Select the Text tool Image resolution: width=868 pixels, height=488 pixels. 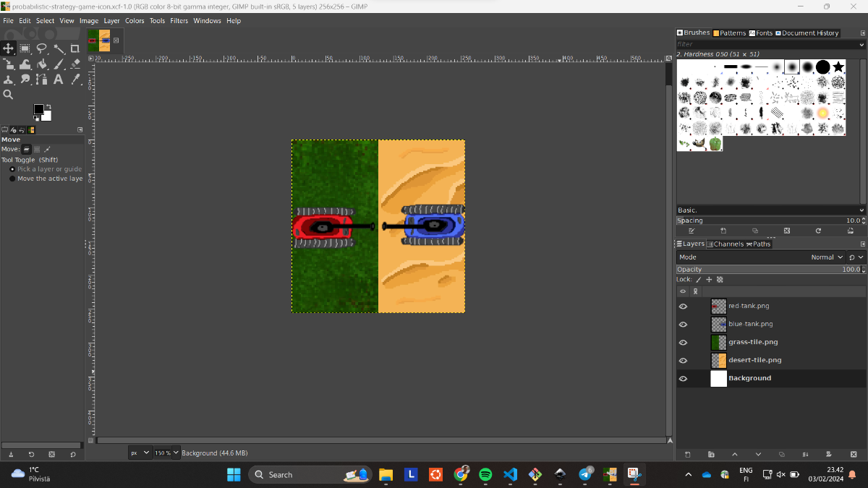(x=59, y=80)
